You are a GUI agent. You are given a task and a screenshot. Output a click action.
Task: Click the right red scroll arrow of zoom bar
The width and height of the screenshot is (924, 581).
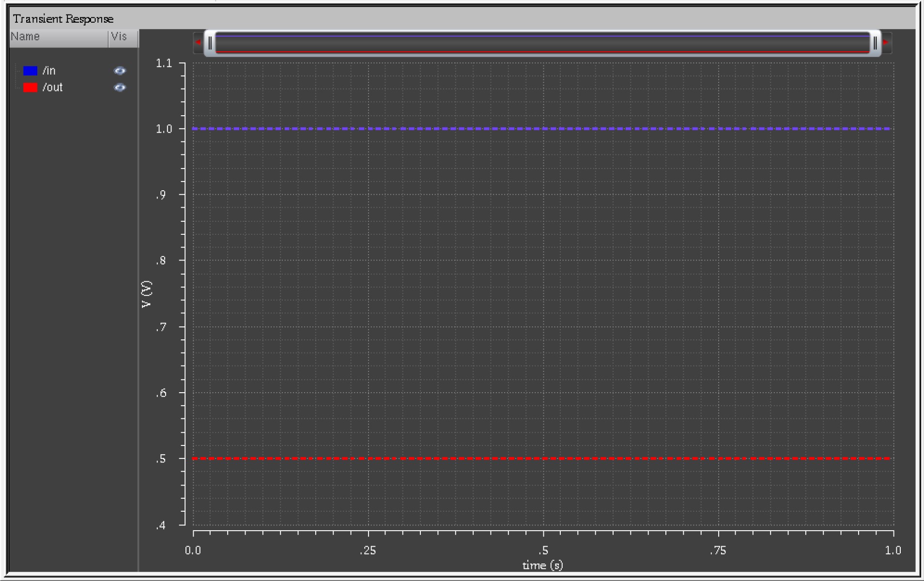click(x=886, y=43)
